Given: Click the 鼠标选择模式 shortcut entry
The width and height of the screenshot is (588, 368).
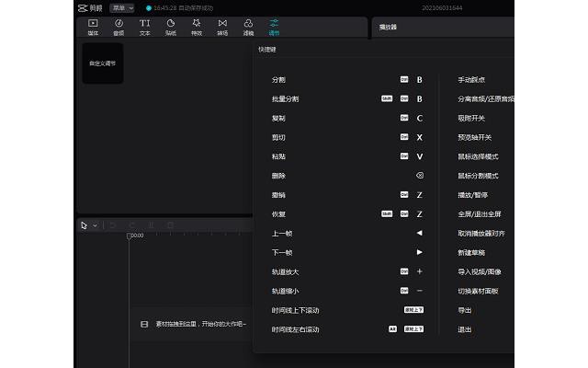Looking at the screenshot, I should click(x=478, y=156).
